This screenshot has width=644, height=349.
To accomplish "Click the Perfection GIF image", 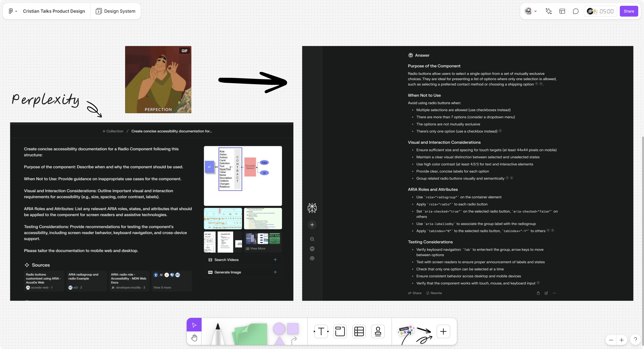I will 158,79.
